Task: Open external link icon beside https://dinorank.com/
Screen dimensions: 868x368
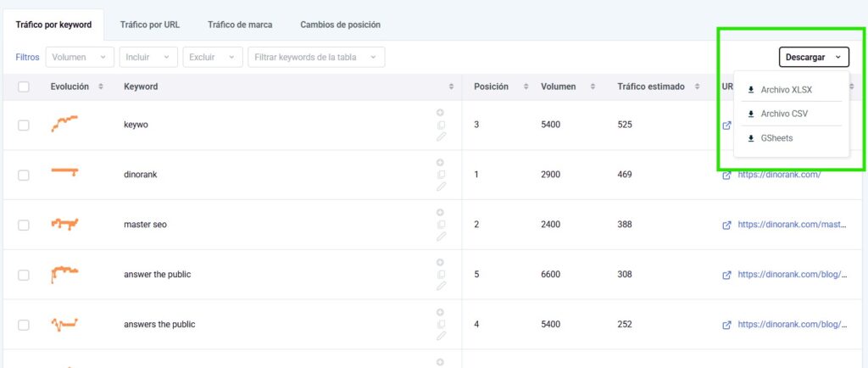Action: coord(726,175)
